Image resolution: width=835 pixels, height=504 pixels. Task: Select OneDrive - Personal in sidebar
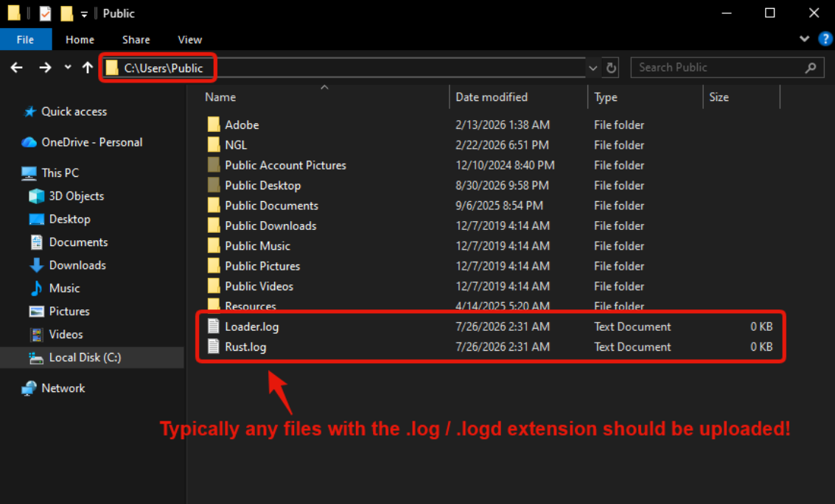pos(91,142)
